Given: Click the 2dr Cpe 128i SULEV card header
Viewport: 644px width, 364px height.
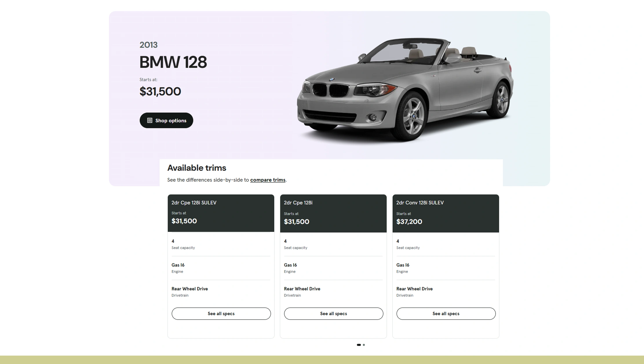Looking at the screenshot, I should (194, 203).
